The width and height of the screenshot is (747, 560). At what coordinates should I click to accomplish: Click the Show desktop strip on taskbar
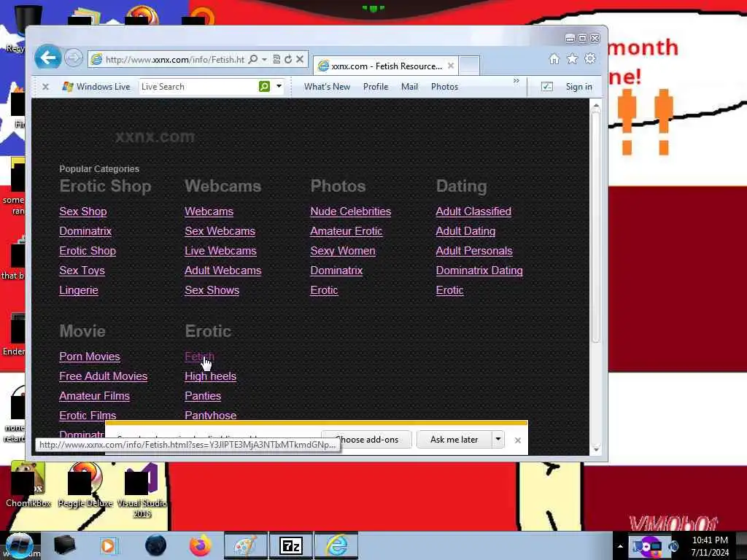coord(741,545)
